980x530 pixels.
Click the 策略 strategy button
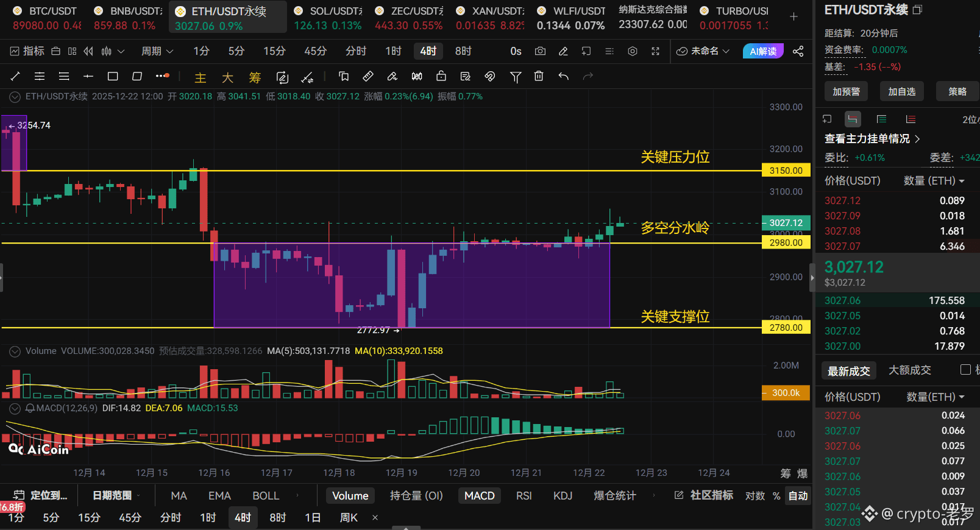coord(957,91)
